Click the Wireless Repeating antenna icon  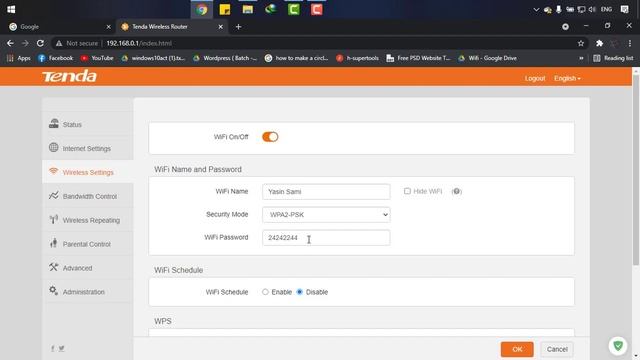pos(53,219)
